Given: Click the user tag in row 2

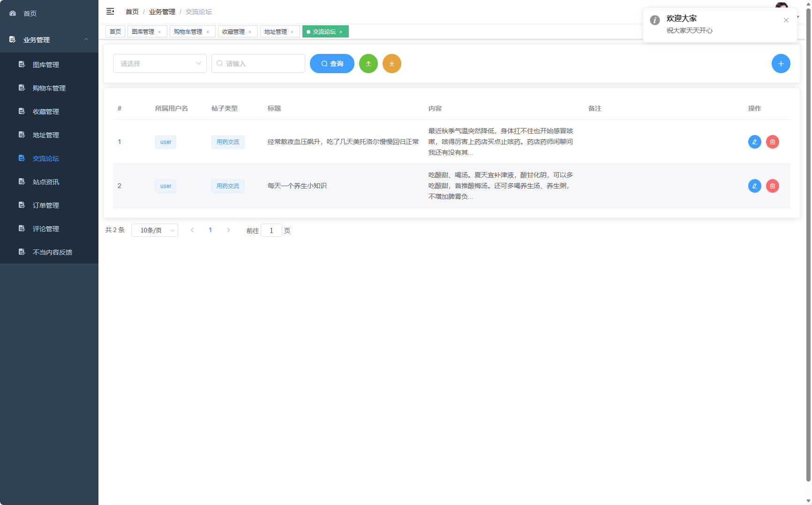Looking at the screenshot, I should 165,186.
